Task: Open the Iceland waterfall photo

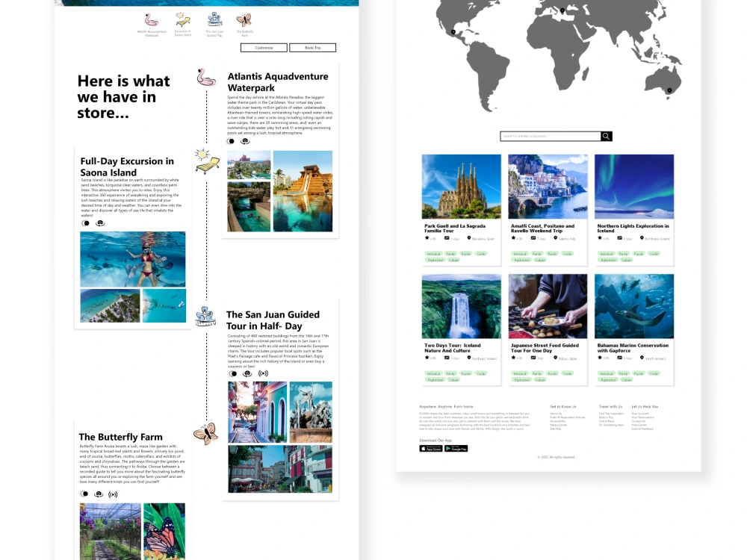Action: tap(461, 306)
